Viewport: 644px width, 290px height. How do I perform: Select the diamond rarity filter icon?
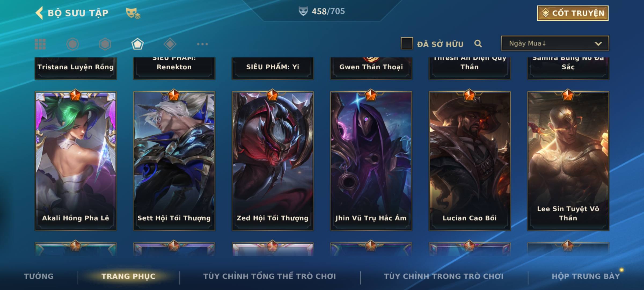pyautogui.click(x=170, y=44)
